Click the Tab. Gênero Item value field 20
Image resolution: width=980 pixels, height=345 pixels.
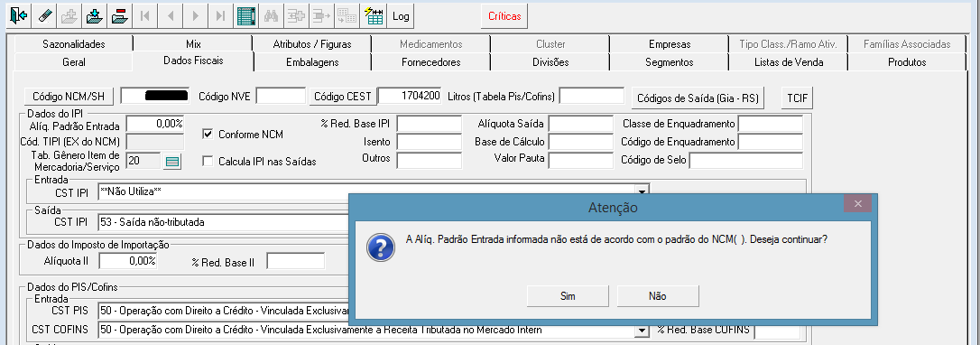[x=143, y=162]
